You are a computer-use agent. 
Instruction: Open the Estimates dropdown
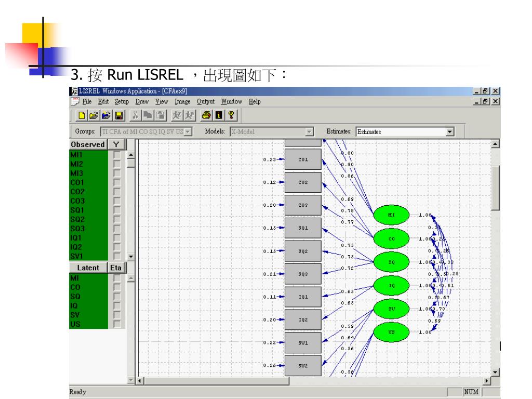coord(450,131)
